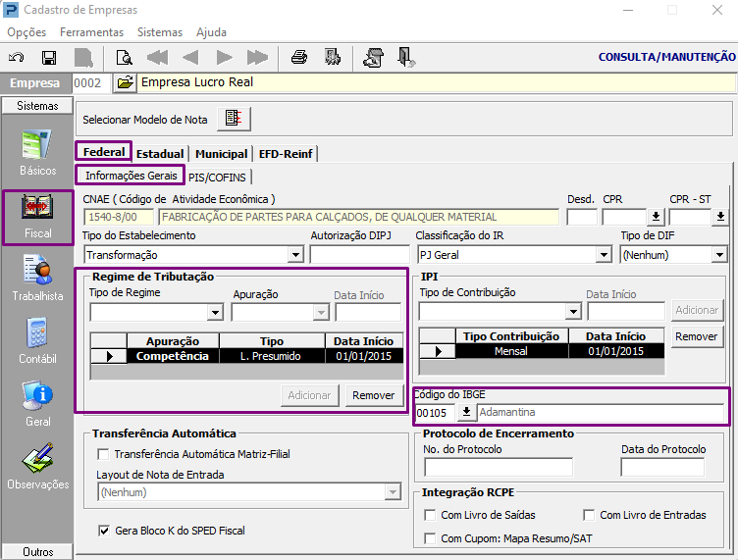Open the search record magnifier icon

tap(125, 58)
